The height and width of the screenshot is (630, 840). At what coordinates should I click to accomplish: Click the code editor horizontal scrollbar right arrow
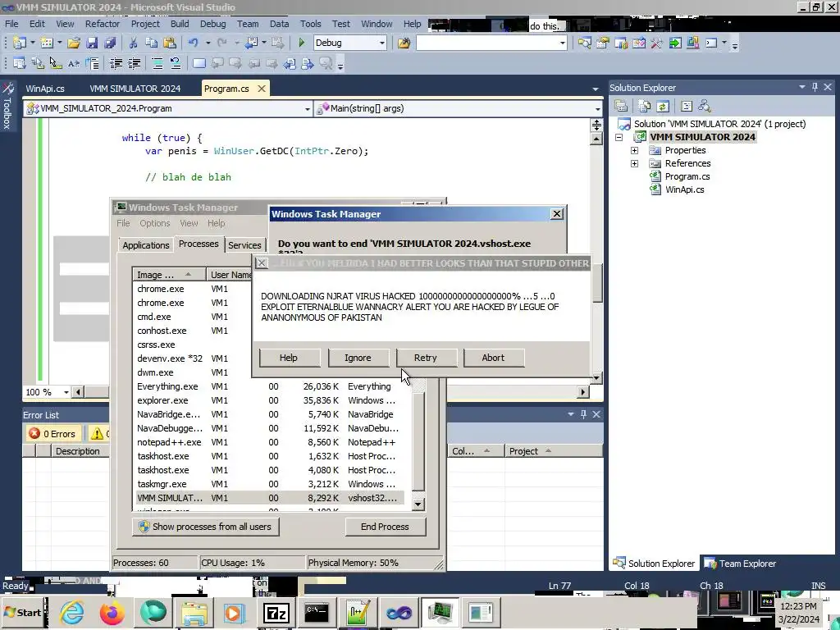583,392
